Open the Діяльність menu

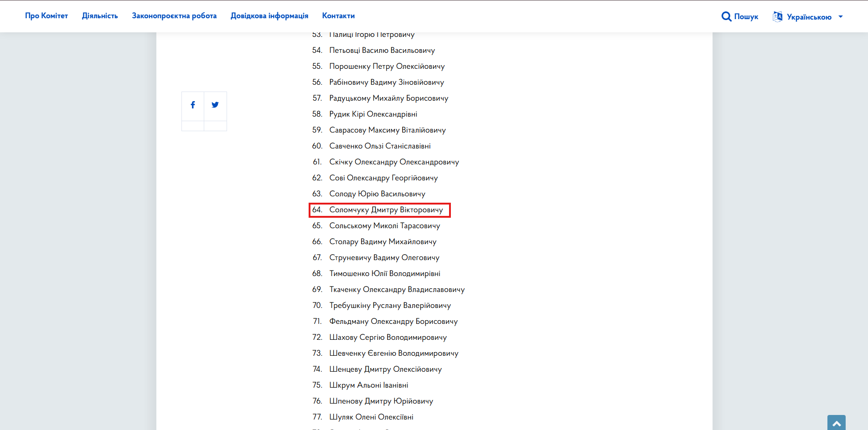(x=100, y=16)
